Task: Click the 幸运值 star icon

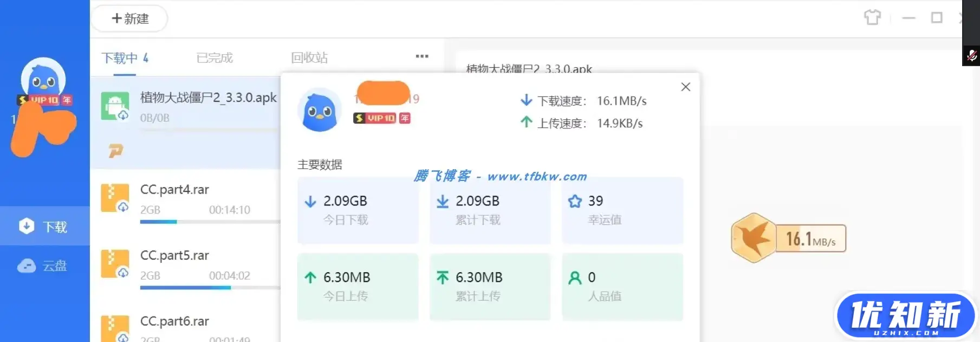Action: 575,202
